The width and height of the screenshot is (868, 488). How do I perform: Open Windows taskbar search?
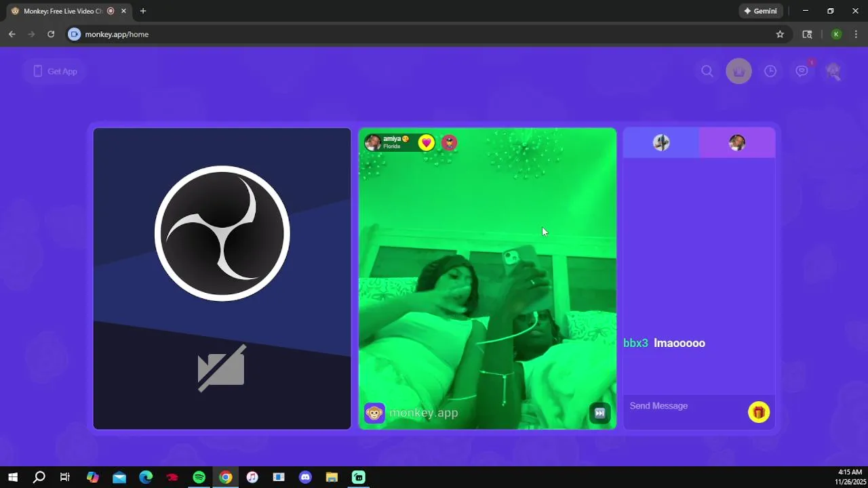39,477
